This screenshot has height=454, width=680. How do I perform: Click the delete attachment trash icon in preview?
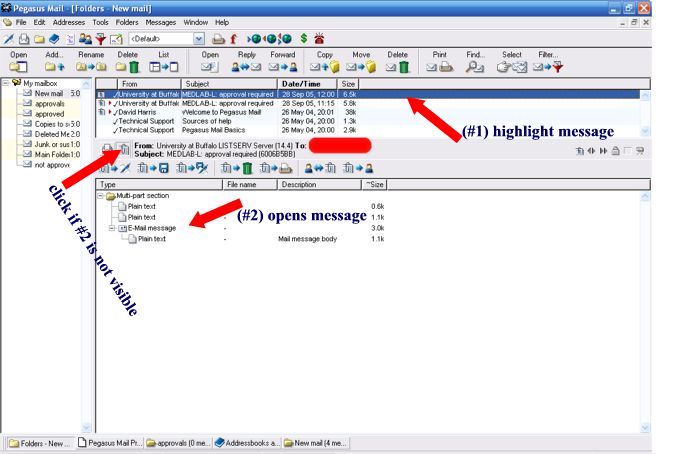236,168
